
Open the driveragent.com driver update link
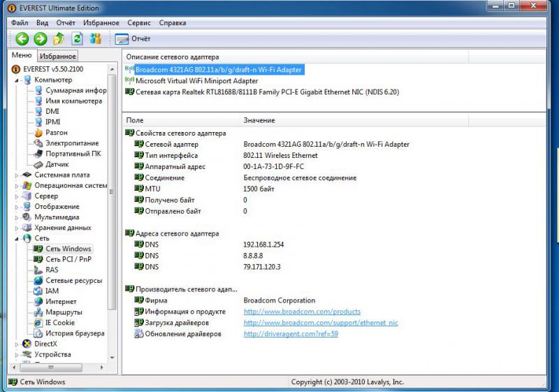tap(291, 334)
